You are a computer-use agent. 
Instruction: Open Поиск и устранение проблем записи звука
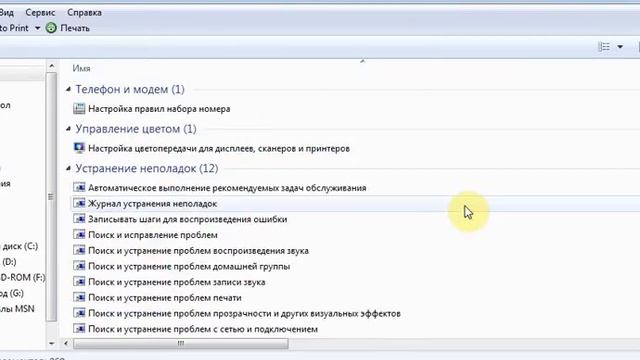(177, 282)
